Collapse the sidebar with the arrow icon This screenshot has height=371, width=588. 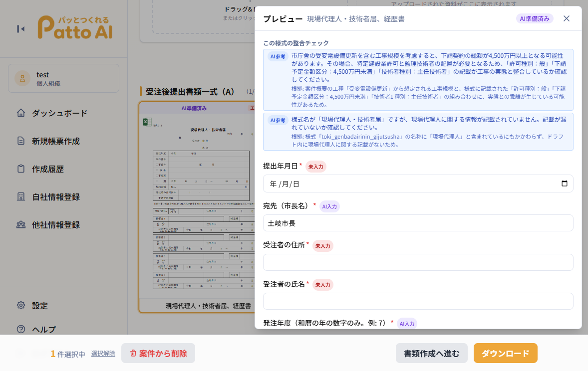20,29
